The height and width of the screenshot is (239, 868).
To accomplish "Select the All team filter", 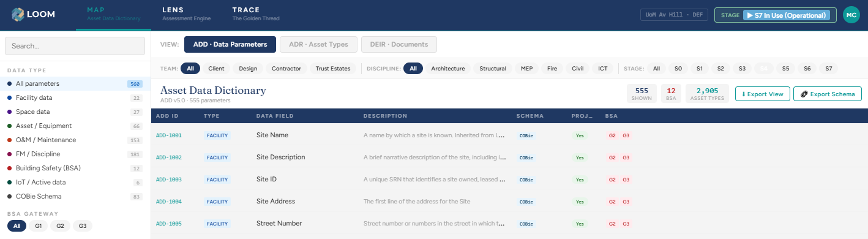I will (x=190, y=69).
